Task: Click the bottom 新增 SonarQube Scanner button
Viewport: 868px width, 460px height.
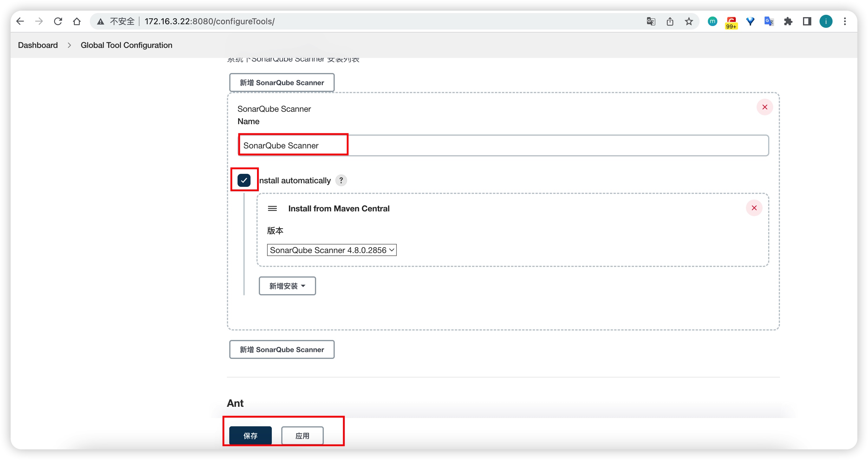Action: [x=282, y=349]
